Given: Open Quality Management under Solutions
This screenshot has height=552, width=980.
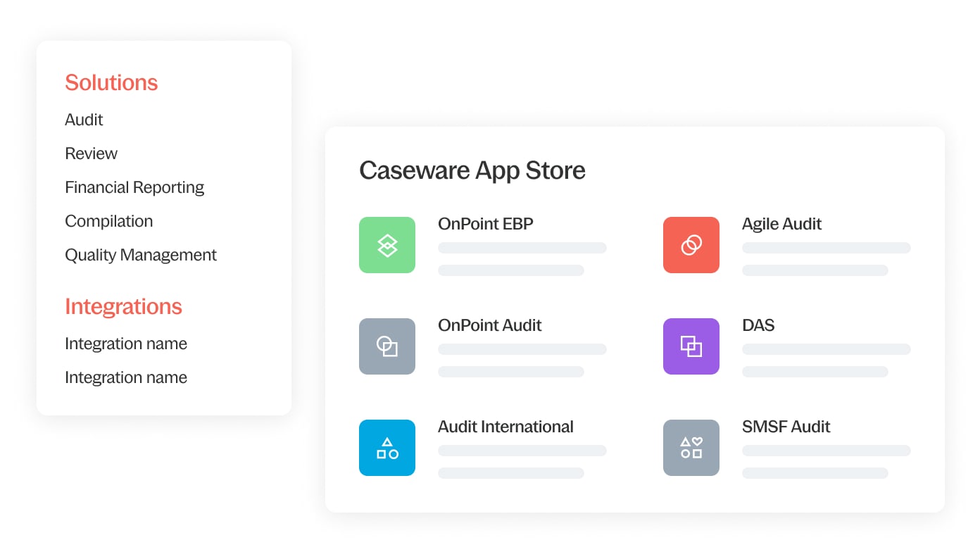Looking at the screenshot, I should point(141,255).
